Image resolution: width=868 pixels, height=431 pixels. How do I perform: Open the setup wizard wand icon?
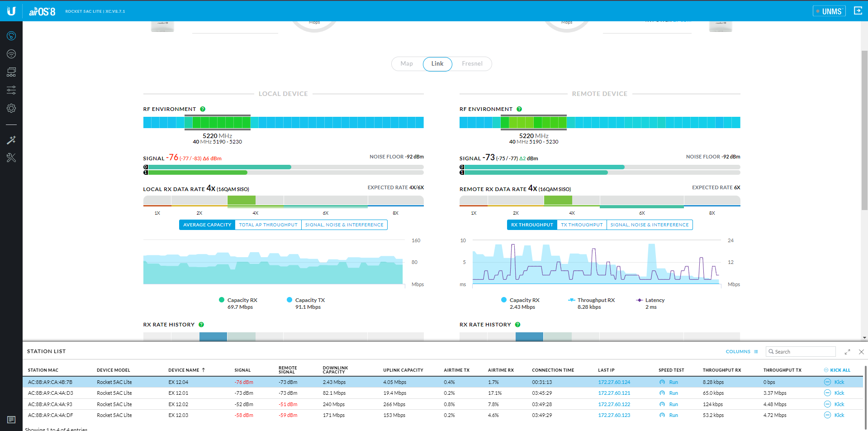click(x=11, y=140)
